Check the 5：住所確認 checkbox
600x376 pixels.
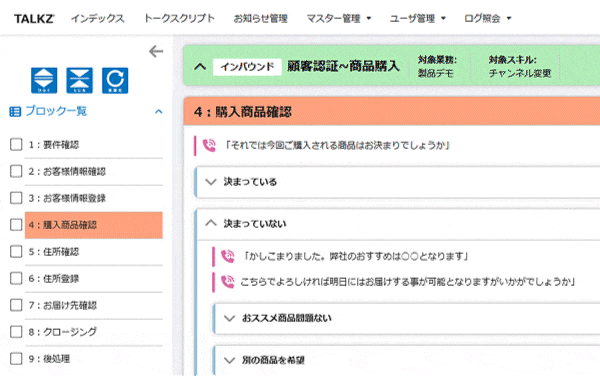pos(16,252)
